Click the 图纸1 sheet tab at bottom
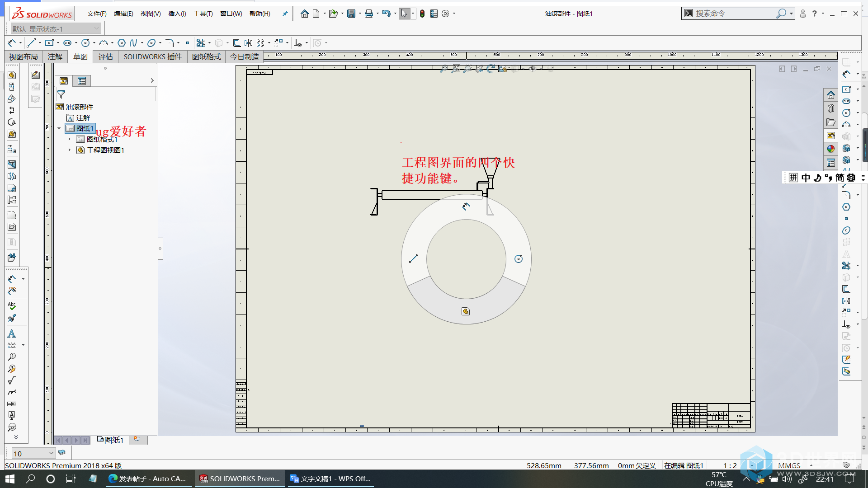The width and height of the screenshot is (868, 488). click(x=110, y=440)
